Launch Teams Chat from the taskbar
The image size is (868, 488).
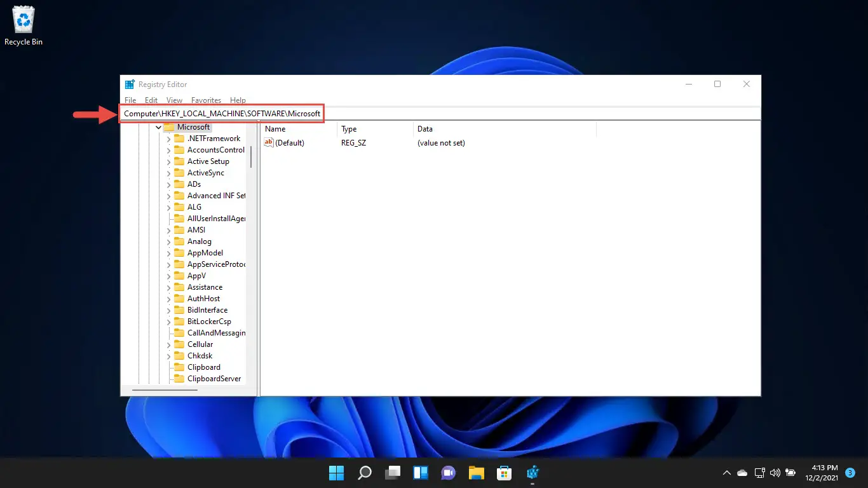pos(449,473)
